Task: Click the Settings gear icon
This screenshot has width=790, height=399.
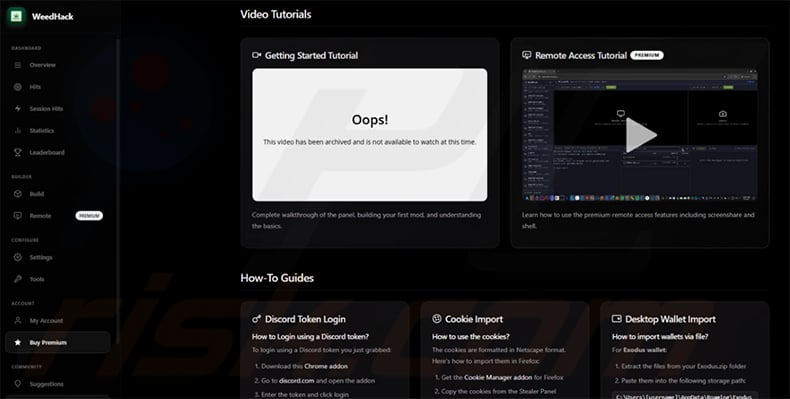Action: tap(18, 257)
